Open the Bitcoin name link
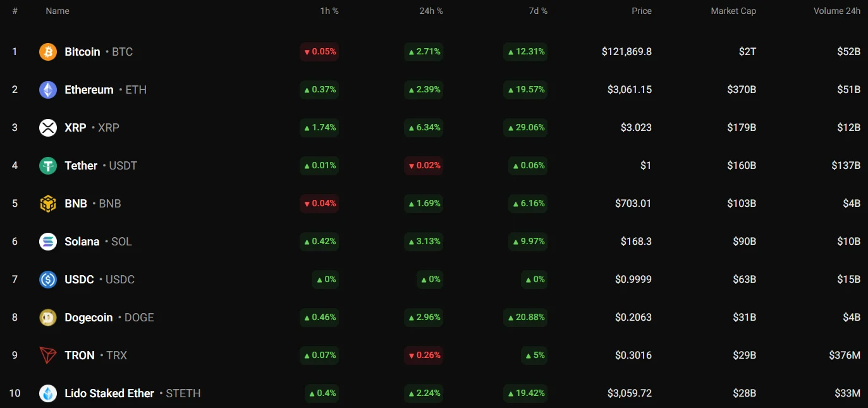 (82, 52)
